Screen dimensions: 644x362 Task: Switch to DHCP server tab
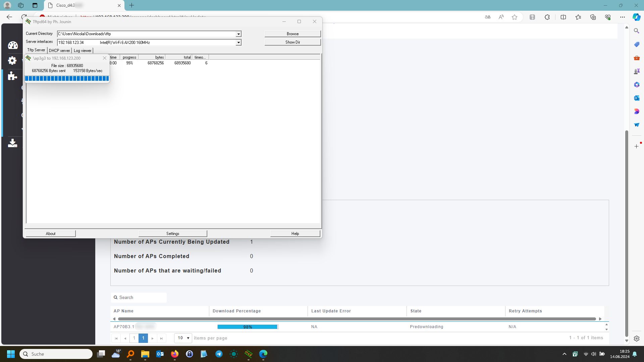[59, 50]
